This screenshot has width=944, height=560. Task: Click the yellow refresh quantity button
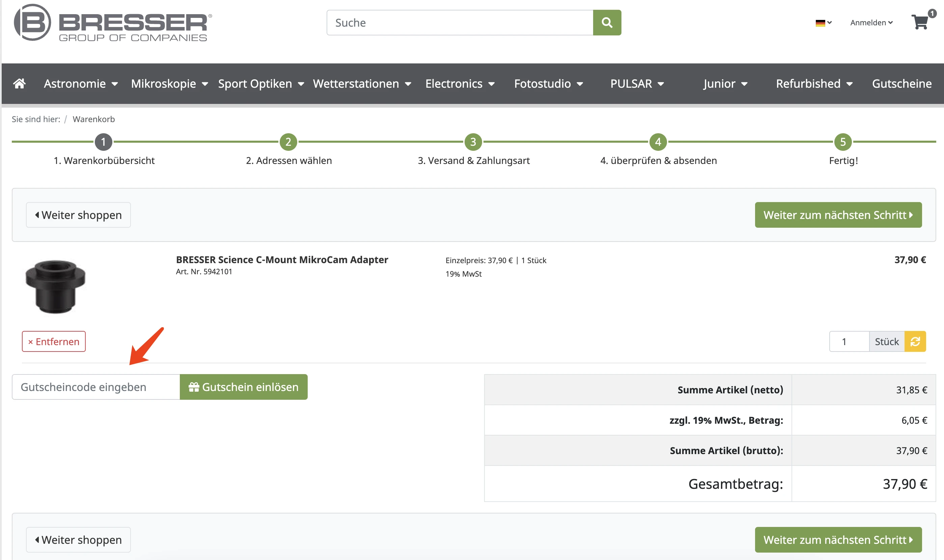tap(915, 341)
